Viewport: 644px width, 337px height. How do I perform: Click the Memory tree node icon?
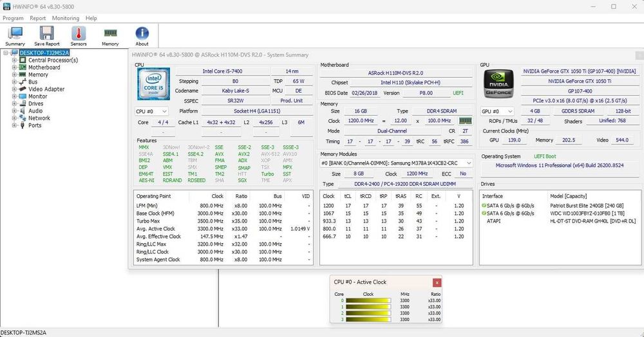[23, 75]
